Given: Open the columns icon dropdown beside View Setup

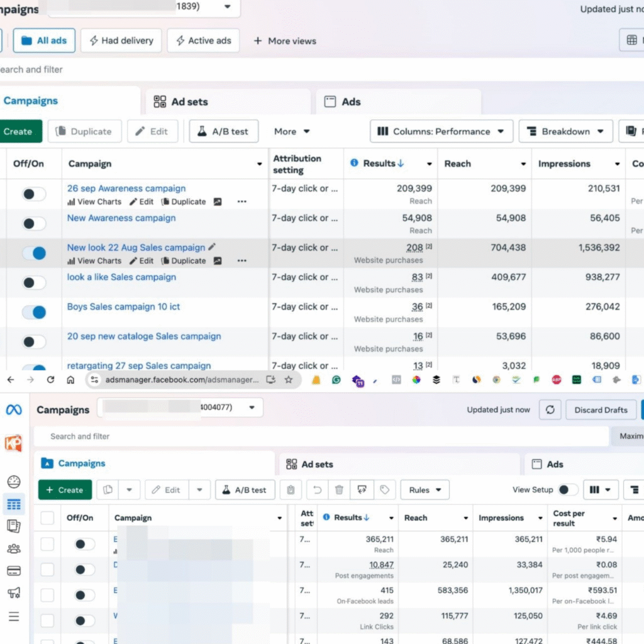Looking at the screenshot, I should pyautogui.click(x=600, y=489).
